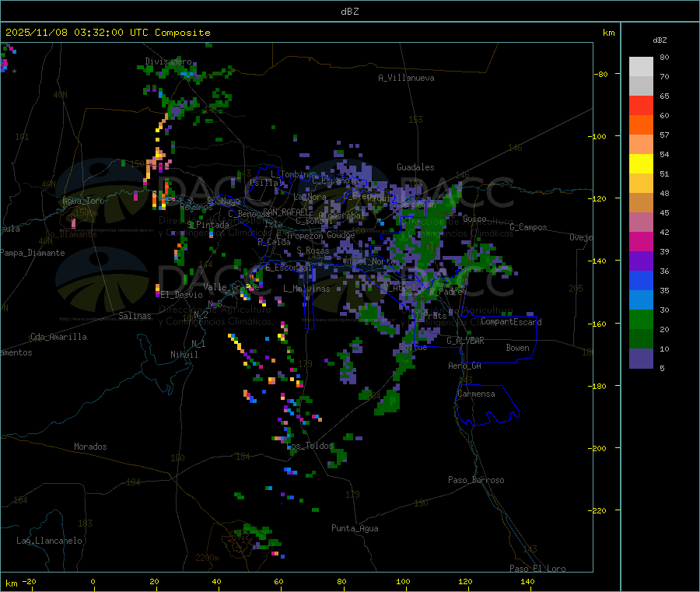
Task: Click the Agua_Toro map label
Action: point(83,201)
